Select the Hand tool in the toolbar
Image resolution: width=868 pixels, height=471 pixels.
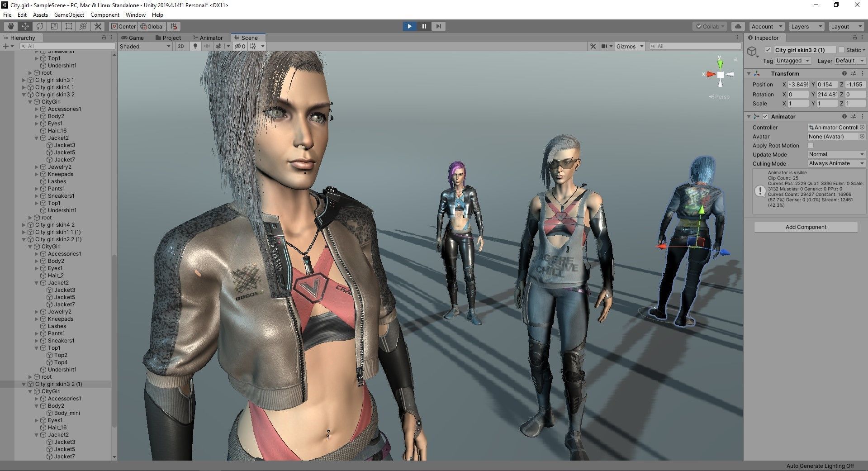(x=11, y=26)
